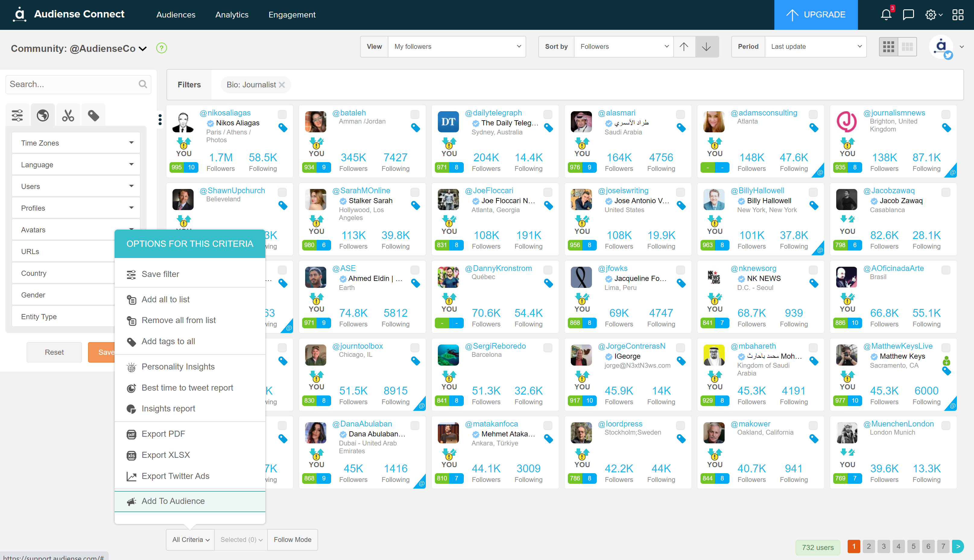Click the tag icon on @dailytelegraph card
The width and height of the screenshot is (974, 560).
[x=549, y=128]
